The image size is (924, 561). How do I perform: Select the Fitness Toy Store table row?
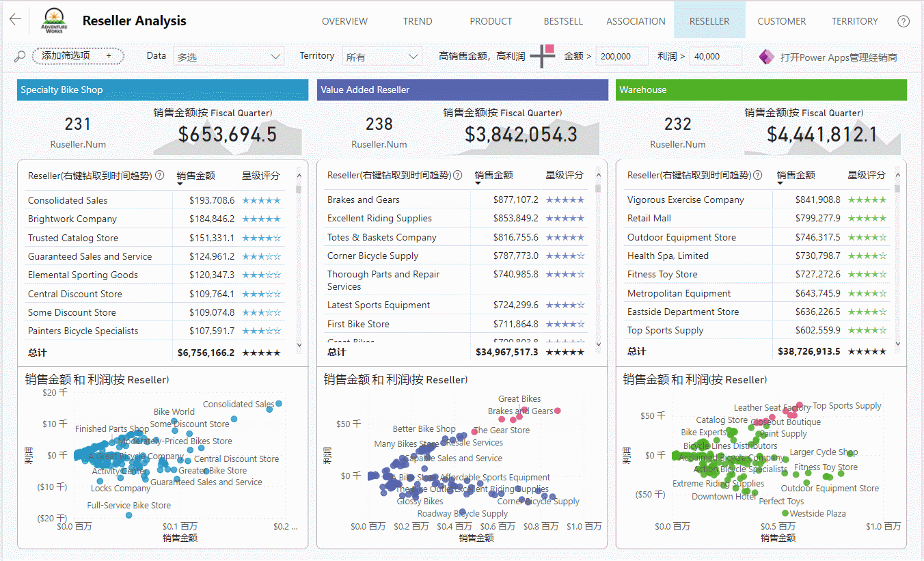coord(757,274)
